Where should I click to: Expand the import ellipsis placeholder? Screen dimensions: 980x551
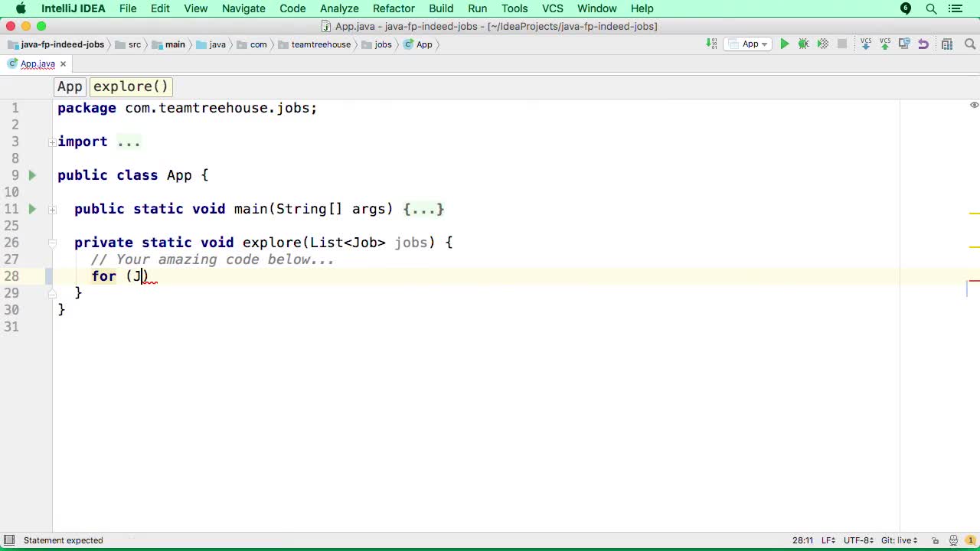coord(129,142)
